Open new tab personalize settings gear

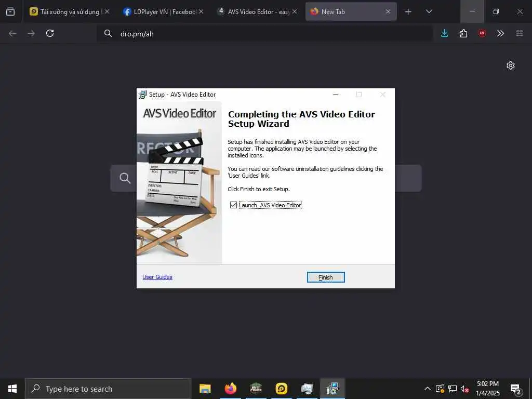[511, 65]
